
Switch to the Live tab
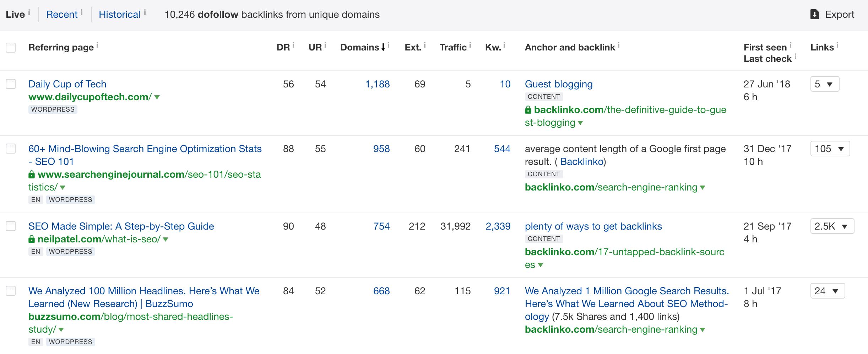[x=15, y=14]
